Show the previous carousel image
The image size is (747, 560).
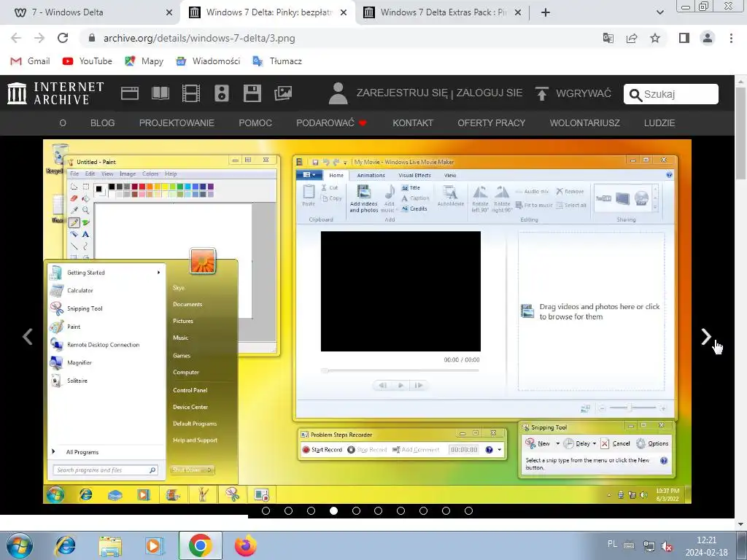(x=28, y=337)
